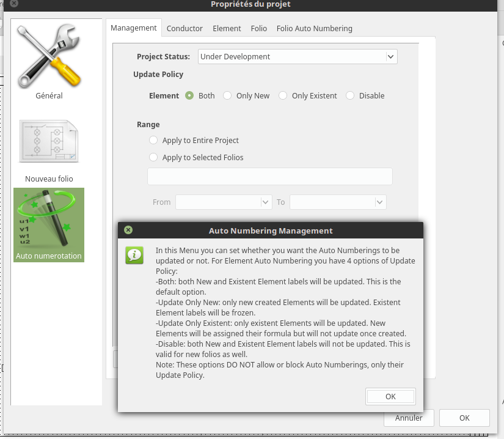Image resolution: width=504 pixels, height=439 pixels.
Task: Open the Général settings wrench icon
Action: point(49,56)
